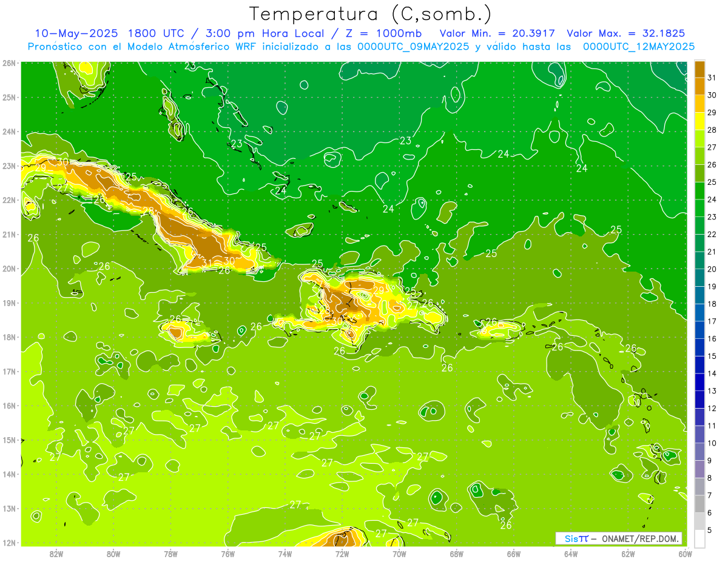The image size is (728, 562).
Task: Click the SisTT ONAMET/REP.DOM. logo box
Action: (x=619, y=538)
